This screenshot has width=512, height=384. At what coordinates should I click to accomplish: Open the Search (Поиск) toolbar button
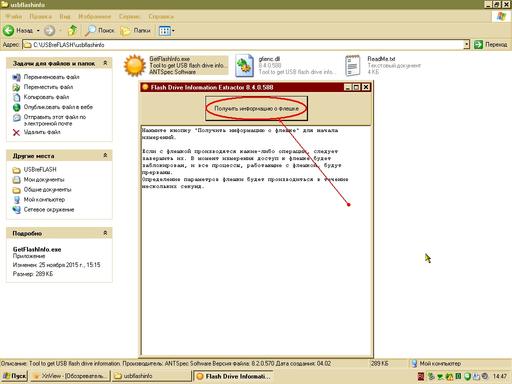[x=99, y=31]
